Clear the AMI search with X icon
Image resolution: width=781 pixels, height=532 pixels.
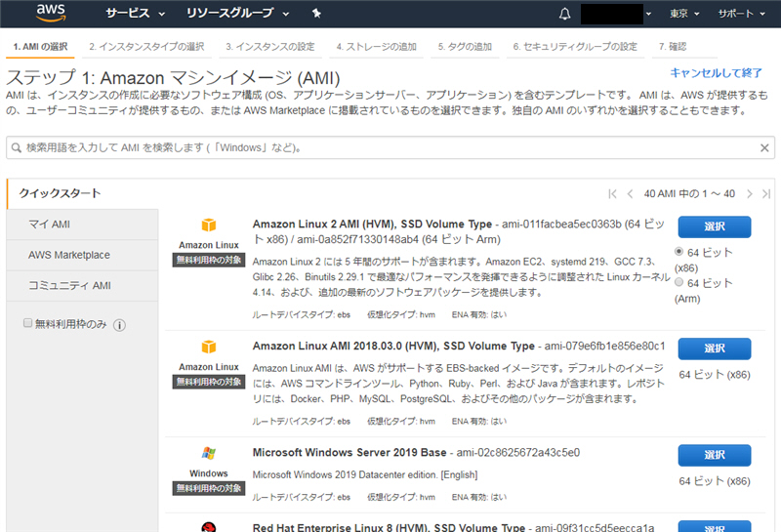(x=764, y=148)
